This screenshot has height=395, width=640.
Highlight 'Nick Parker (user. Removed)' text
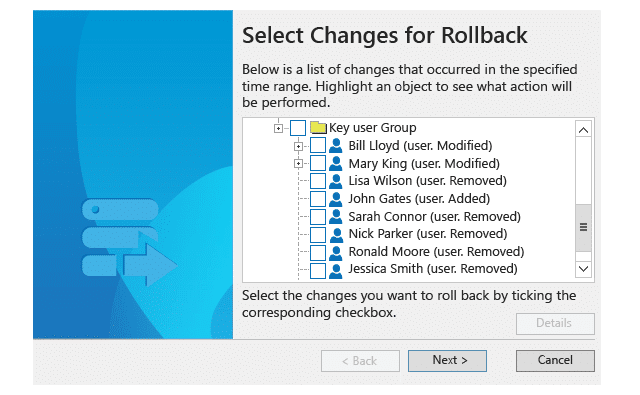click(428, 234)
